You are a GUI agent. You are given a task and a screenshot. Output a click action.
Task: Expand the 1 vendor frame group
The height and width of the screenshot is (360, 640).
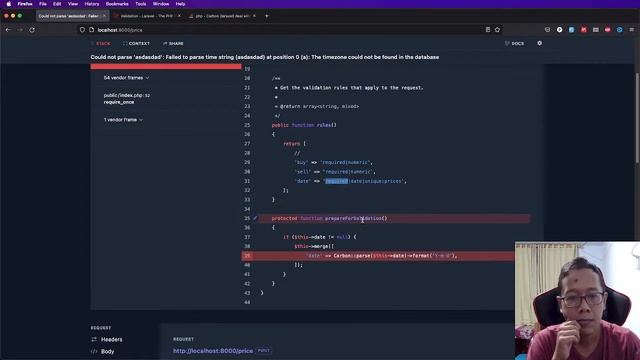click(123, 120)
